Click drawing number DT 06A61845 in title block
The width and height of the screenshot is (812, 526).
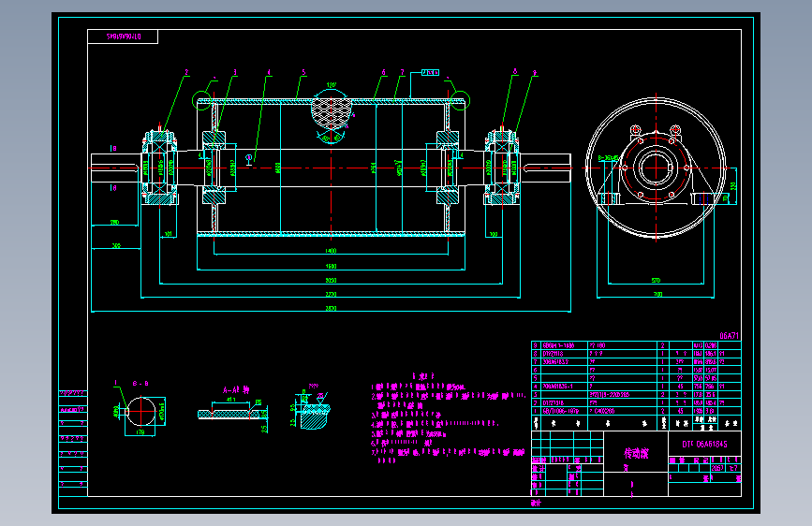click(704, 445)
